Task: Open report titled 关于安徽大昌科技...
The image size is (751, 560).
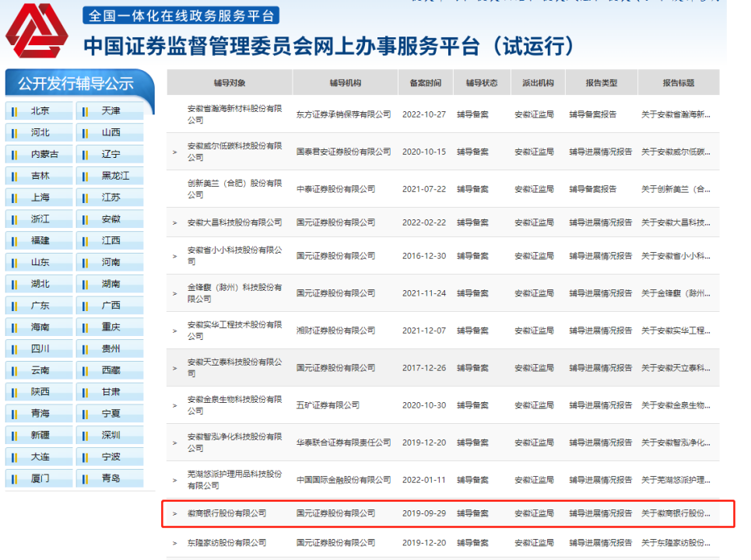Action: coord(676,222)
